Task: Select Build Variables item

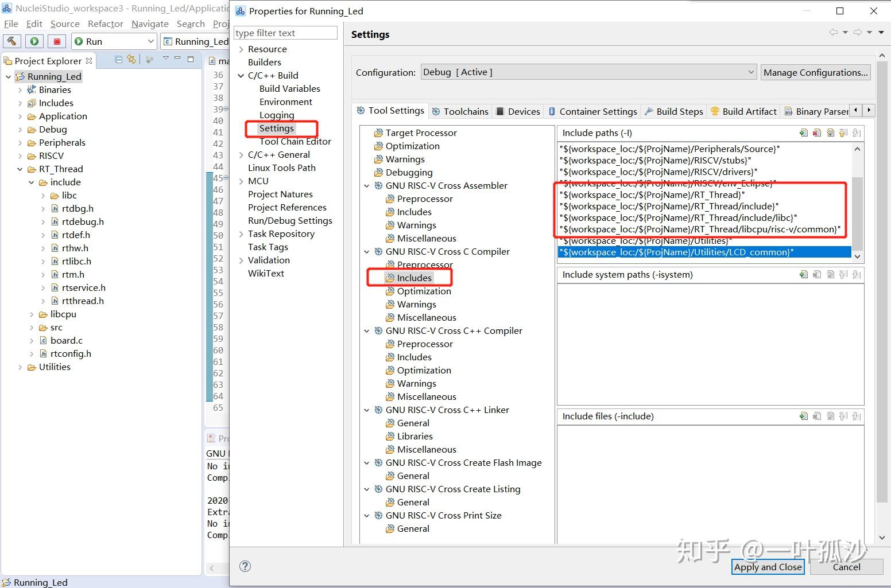Action: pos(289,88)
